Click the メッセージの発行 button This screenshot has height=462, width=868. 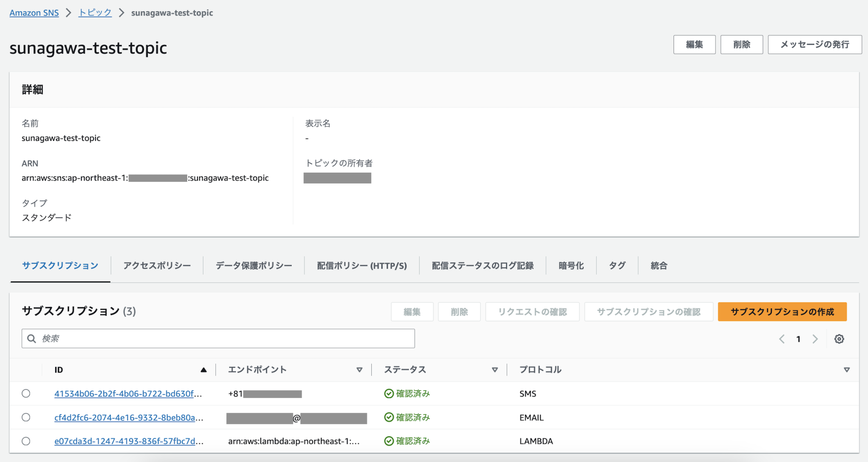click(815, 45)
